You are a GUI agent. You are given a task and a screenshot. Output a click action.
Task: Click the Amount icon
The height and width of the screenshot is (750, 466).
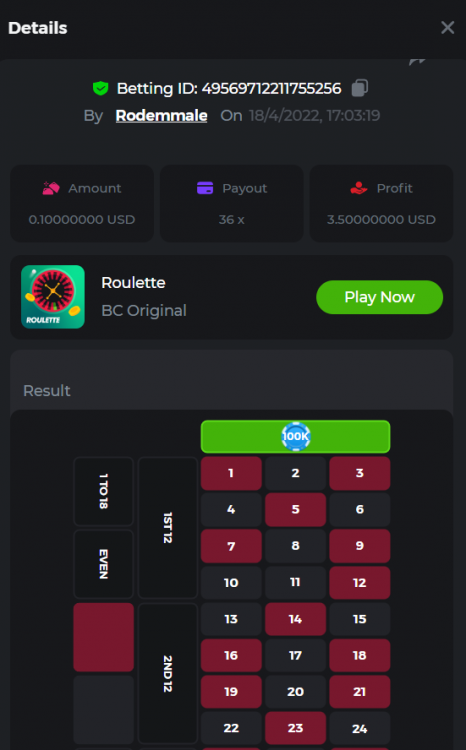pyautogui.click(x=51, y=188)
